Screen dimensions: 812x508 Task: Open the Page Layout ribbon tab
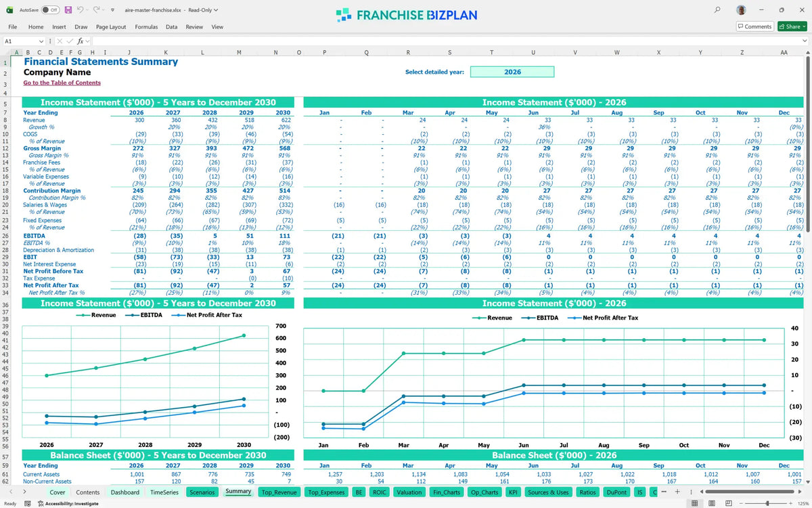click(111, 27)
